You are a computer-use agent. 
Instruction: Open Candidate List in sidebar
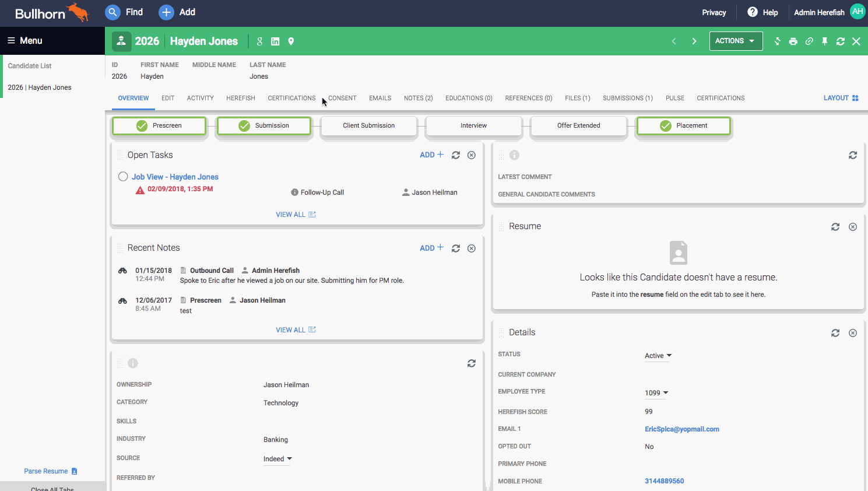[x=30, y=66]
